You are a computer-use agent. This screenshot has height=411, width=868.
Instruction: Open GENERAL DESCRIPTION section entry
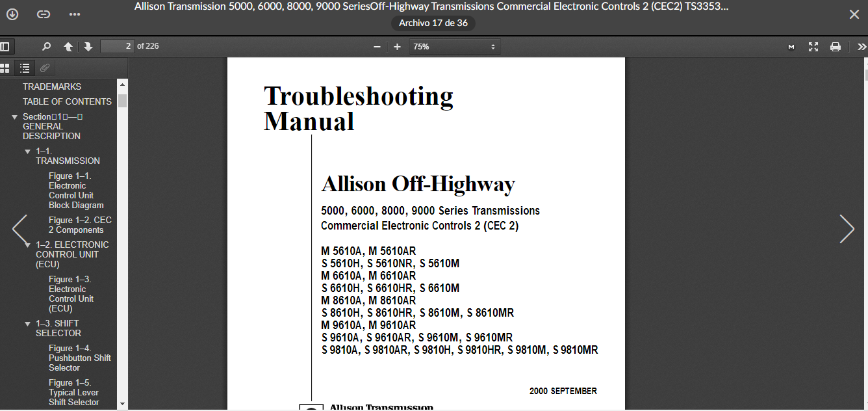[x=53, y=126]
